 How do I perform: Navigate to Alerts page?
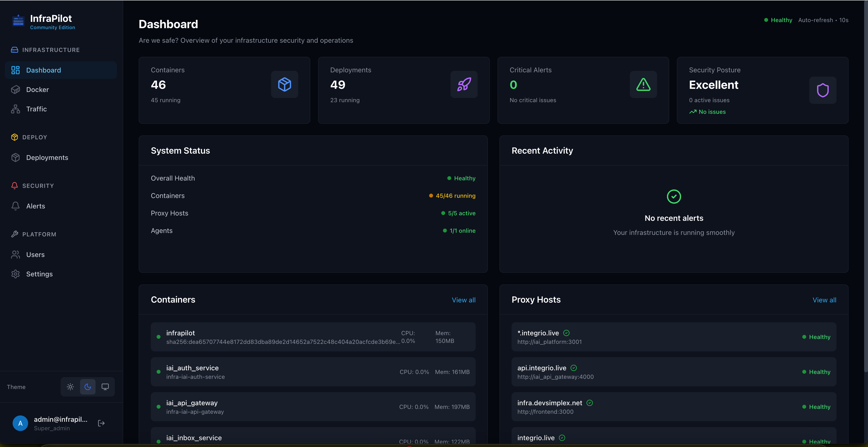pos(61,206)
